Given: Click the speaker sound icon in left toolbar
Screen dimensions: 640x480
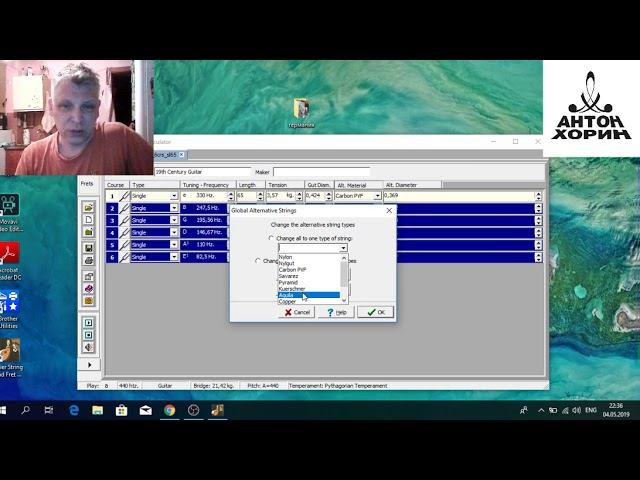Looking at the screenshot, I should tap(89, 347).
